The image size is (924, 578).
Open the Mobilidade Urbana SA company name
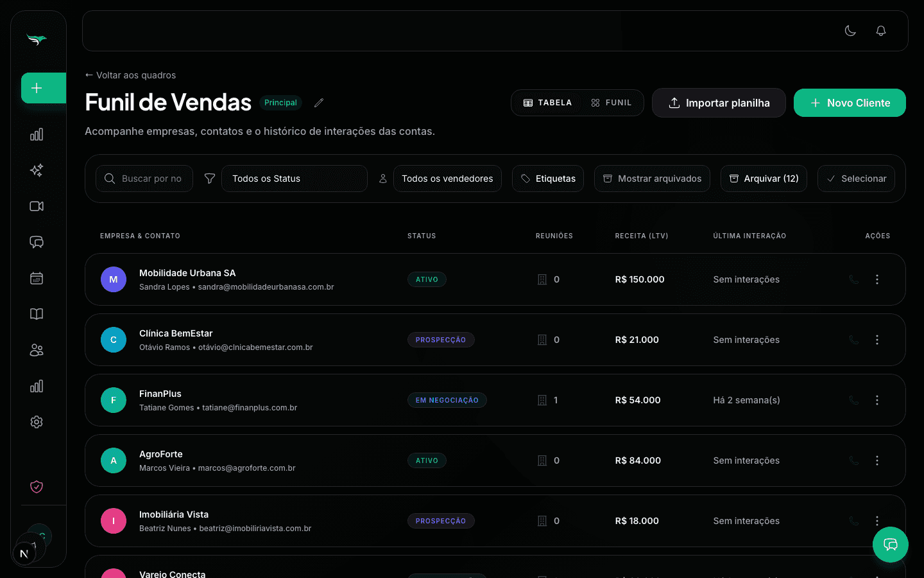point(187,273)
